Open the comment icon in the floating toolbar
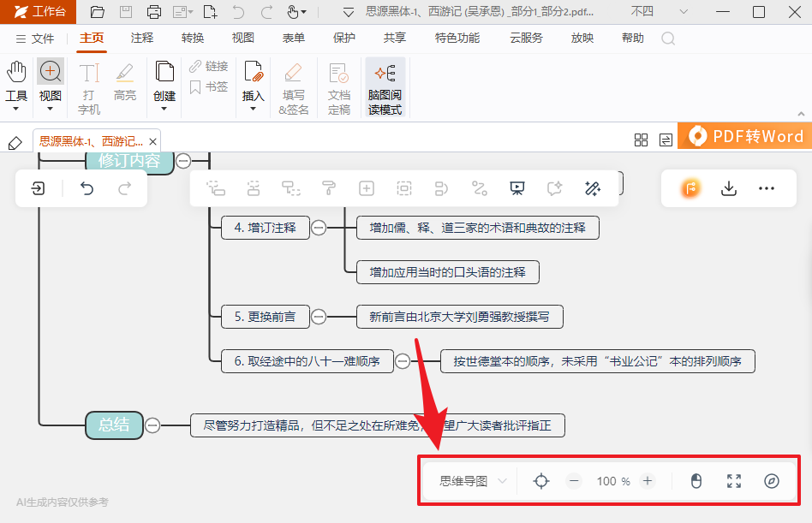The height and width of the screenshot is (523, 812). [x=553, y=187]
